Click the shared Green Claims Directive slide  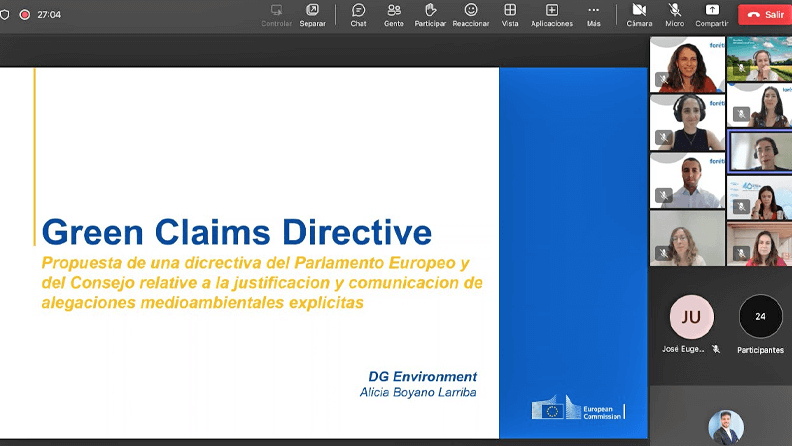[x=323, y=253]
